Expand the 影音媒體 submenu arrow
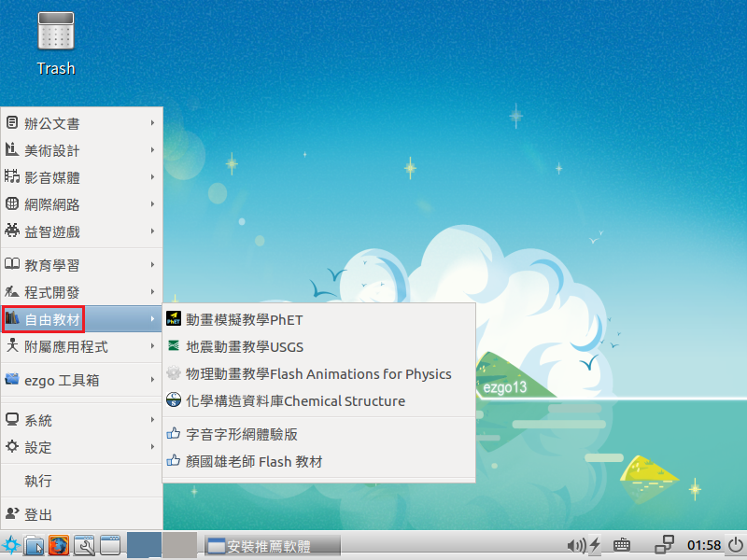 point(152,177)
